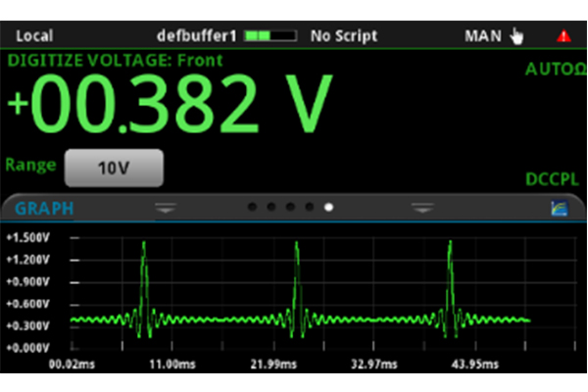
Task: Select the first swipe page dot
Action: click(251, 208)
